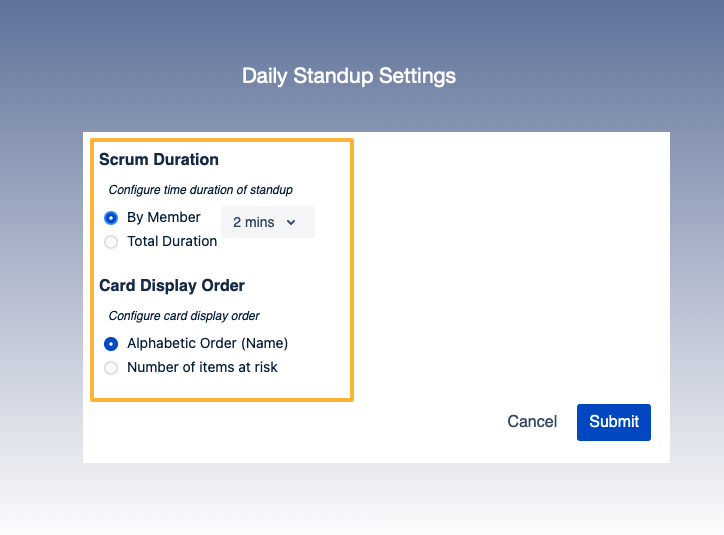Click the Scrum Duration section heading
Screen dimensions: 724x535
[x=159, y=159]
